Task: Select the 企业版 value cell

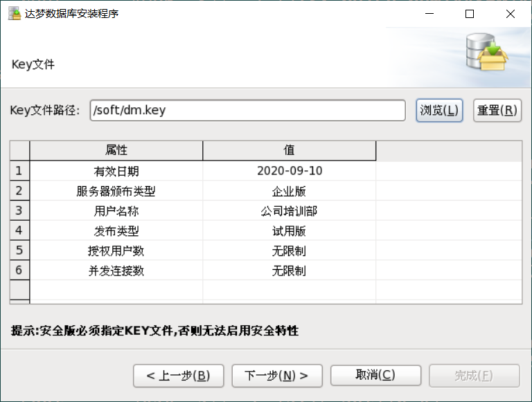Action: point(290,191)
